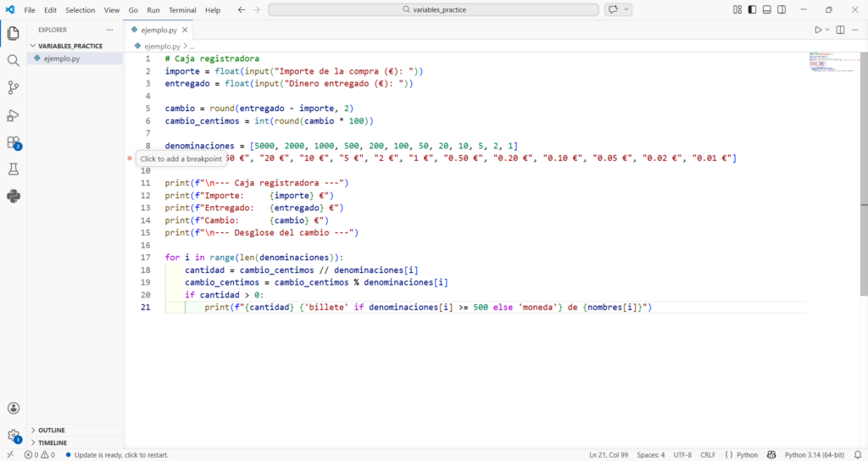Open the Extensions view with badge

tap(13, 142)
